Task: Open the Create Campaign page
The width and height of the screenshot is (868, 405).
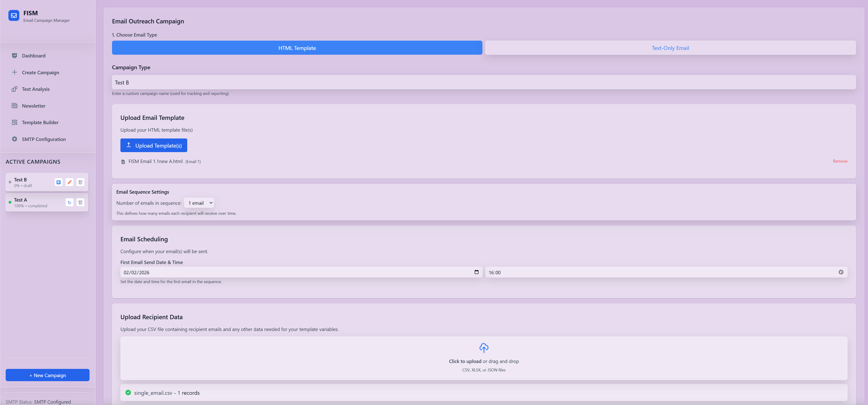Action: click(x=40, y=72)
